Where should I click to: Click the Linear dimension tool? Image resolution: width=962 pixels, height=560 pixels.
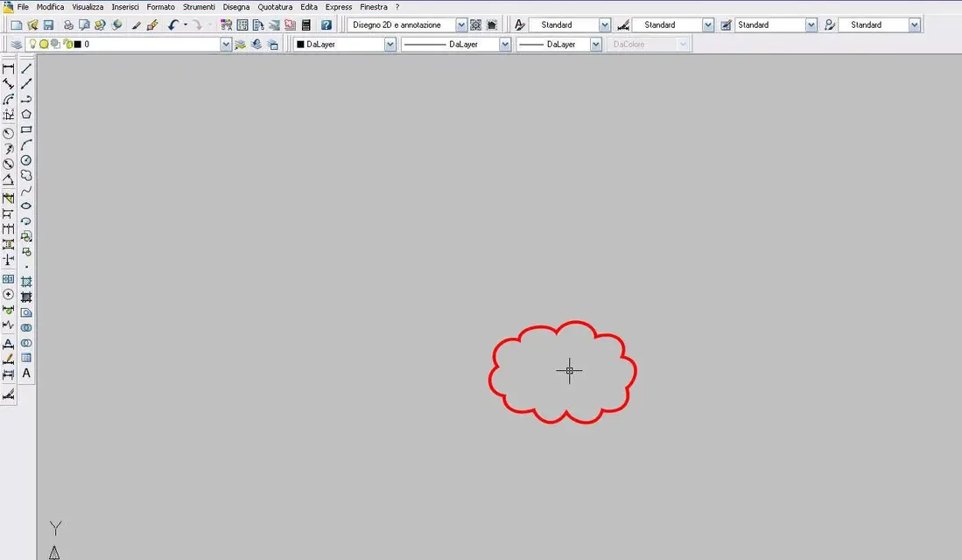pyautogui.click(x=9, y=69)
